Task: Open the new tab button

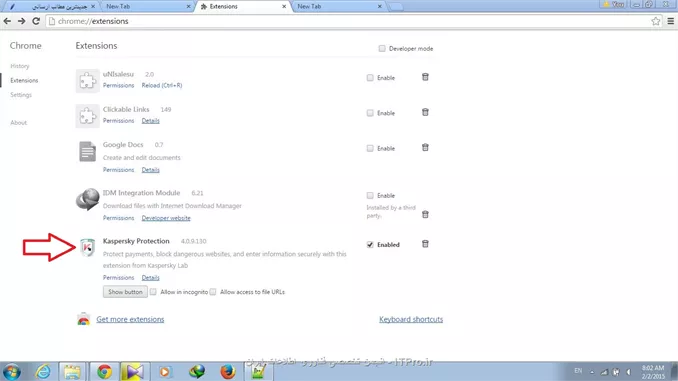Action: 395,7
